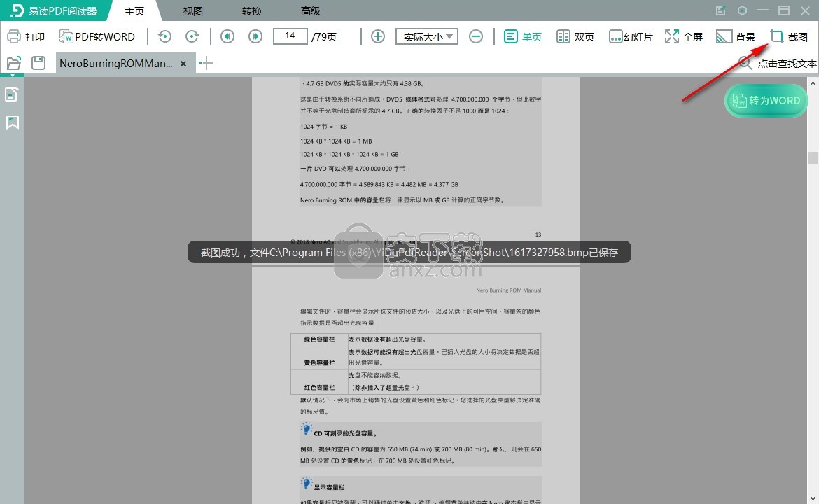The width and height of the screenshot is (819, 504).
Task: Switch to 主页 tab
Action: tap(134, 11)
